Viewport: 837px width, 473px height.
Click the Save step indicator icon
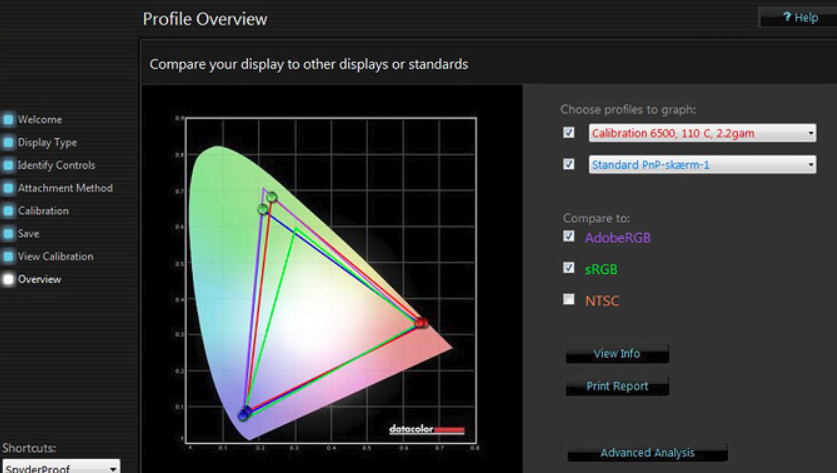point(8,234)
